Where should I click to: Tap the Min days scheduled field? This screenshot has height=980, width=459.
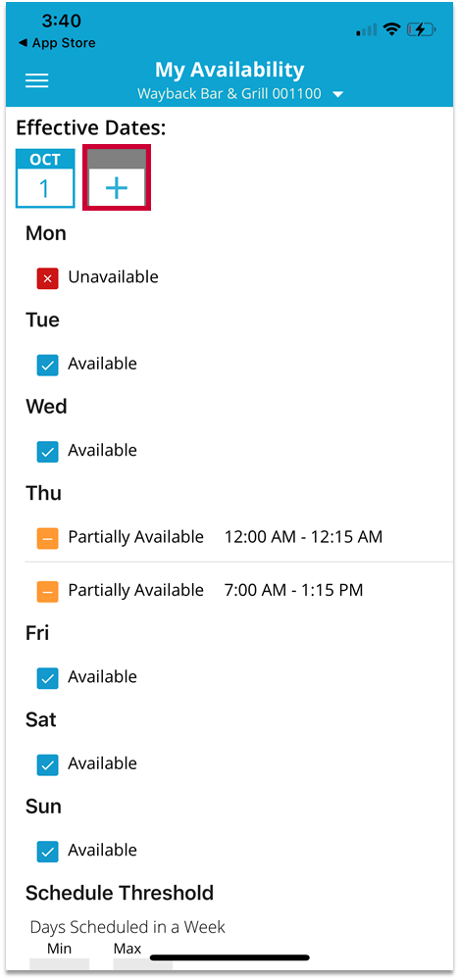[x=60, y=963]
